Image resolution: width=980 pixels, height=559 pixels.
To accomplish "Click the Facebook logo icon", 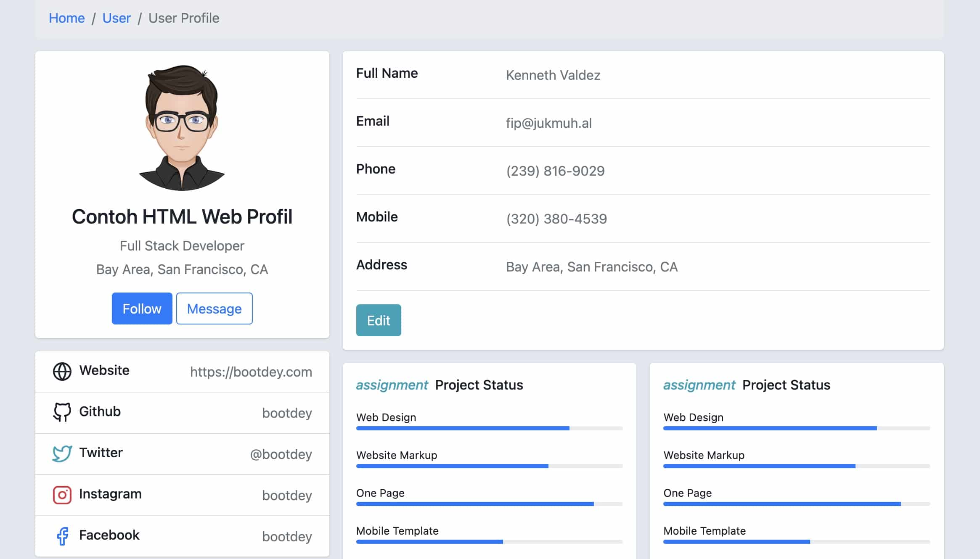I will 62,536.
